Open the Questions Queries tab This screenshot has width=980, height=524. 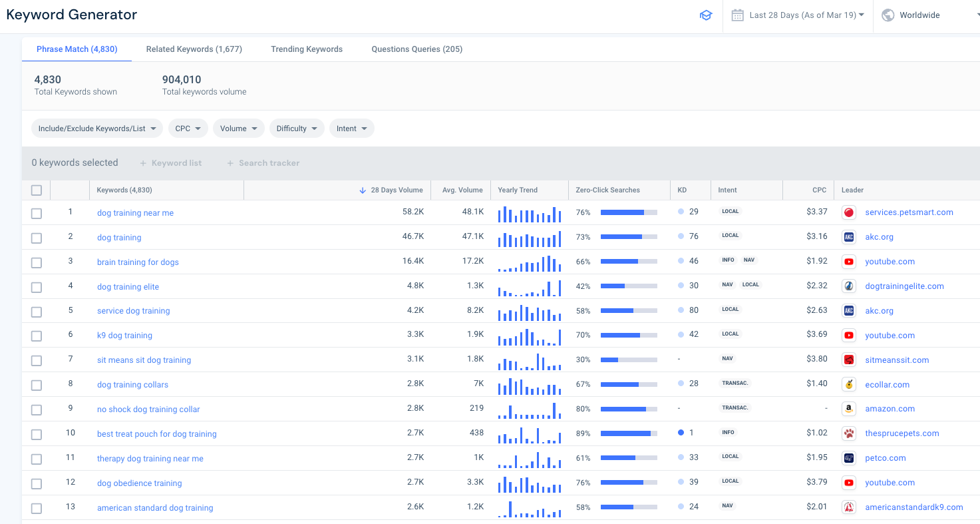click(x=416, y=49)
